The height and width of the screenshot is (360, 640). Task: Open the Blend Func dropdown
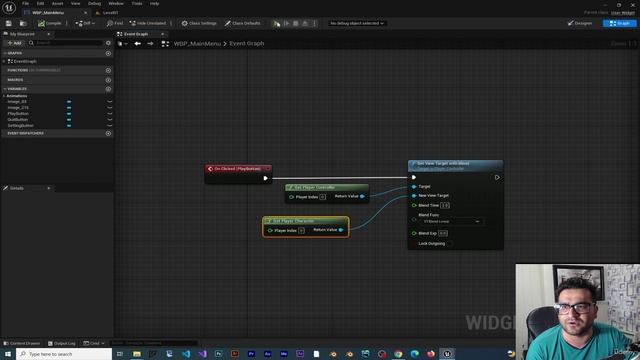(450, 221)
